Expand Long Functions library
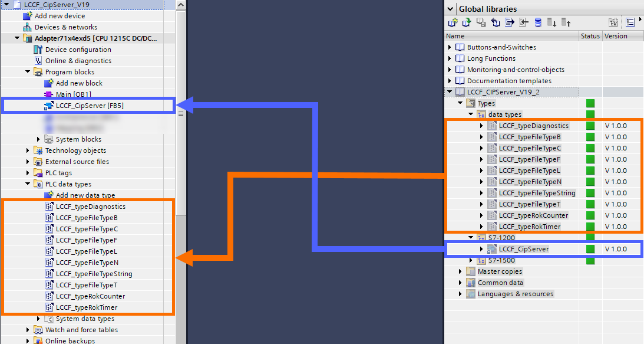Image resolution: width=644 pixels, height=344 pixels. 450,58
